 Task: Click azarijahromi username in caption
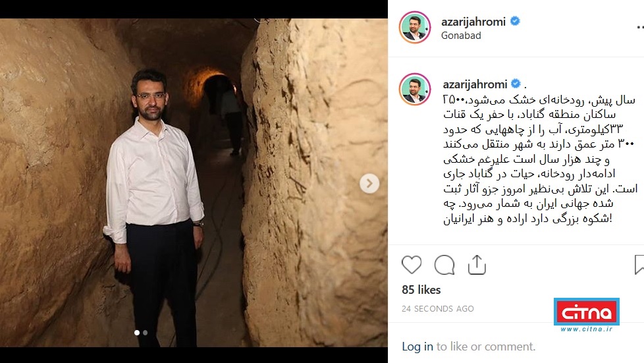coord(475,84)
